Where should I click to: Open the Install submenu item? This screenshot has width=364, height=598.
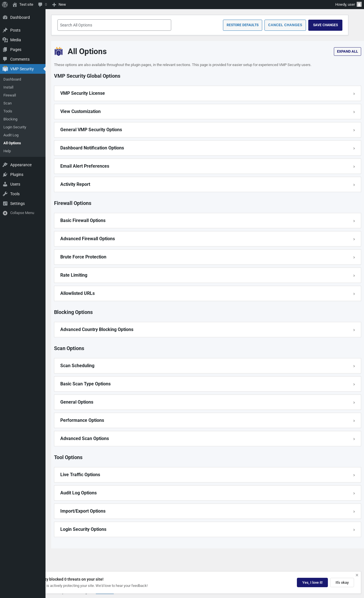(x=23, y=87)
